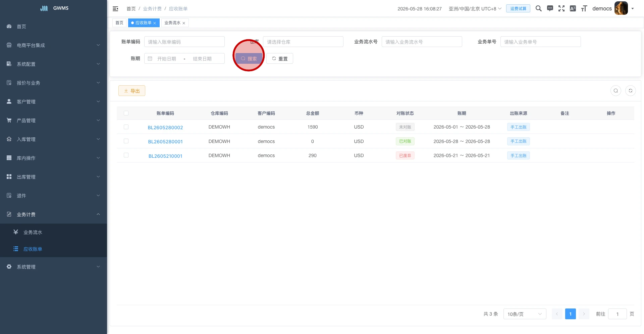Go to next page arrow in pagination

[x=584, y=314]
